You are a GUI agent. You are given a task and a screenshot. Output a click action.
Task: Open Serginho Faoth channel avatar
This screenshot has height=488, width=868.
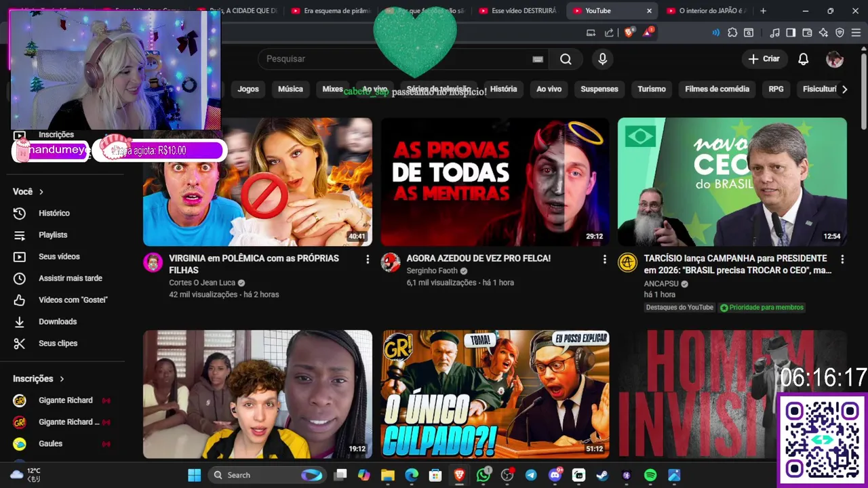(391, 262)
